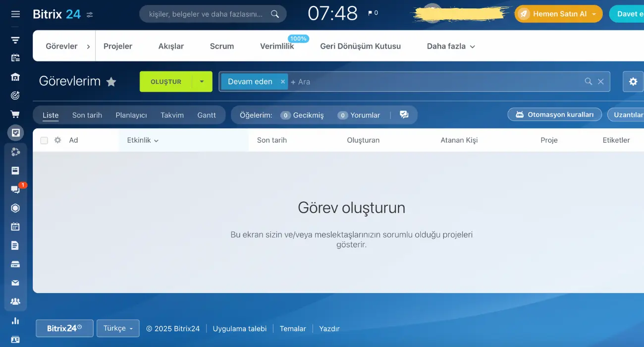Select the Workgroups people icon in sidebar
Image resolution: width=644 pixels, height=347 pixels.
tap(15, 301)
